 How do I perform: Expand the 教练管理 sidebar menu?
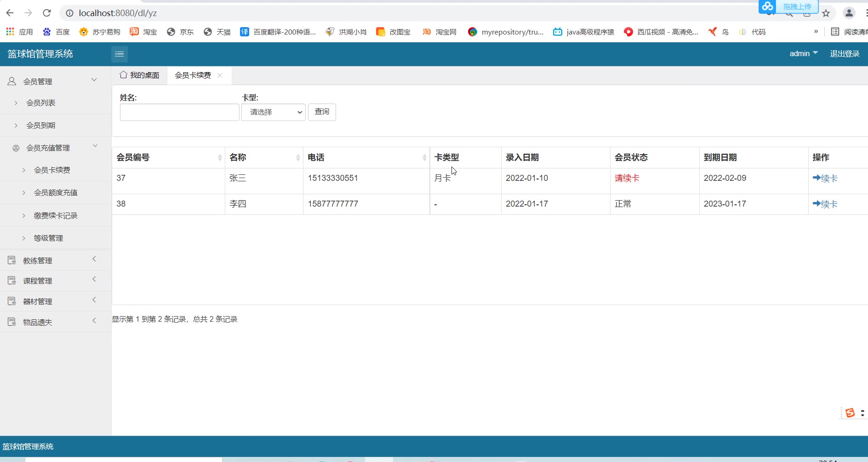pyautogui.click(x=56, y=260)
